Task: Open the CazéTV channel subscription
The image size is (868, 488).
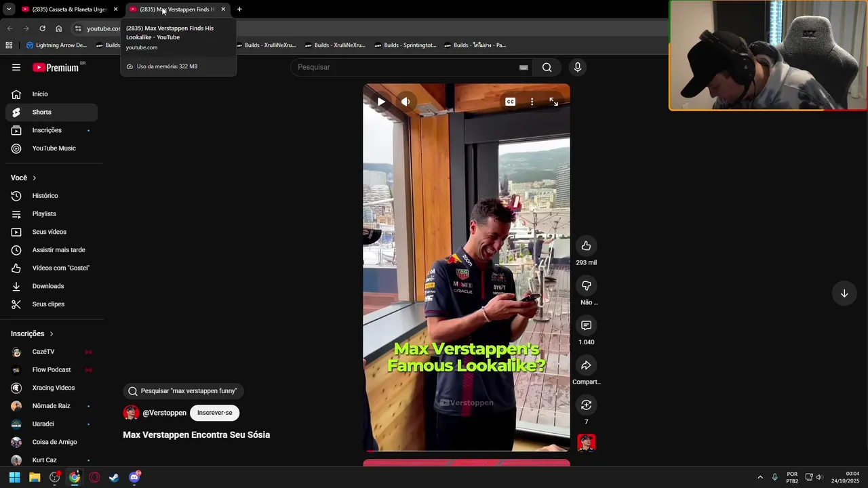Action: pyautogui.click(x=52, y=352)
